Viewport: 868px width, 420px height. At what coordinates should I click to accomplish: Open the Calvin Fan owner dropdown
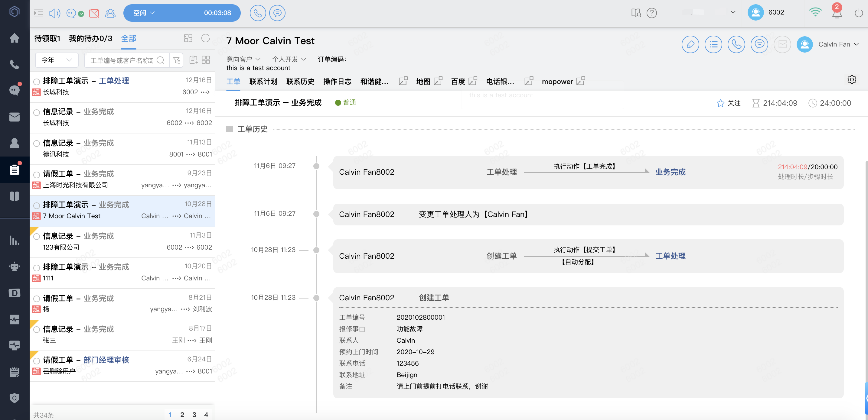tap(838, 44)
